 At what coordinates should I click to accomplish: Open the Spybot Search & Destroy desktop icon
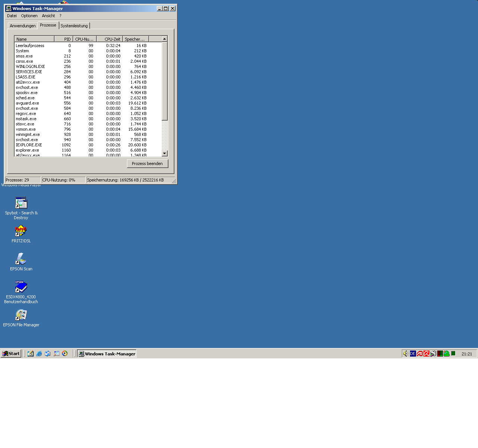click(x=21, y=208)
